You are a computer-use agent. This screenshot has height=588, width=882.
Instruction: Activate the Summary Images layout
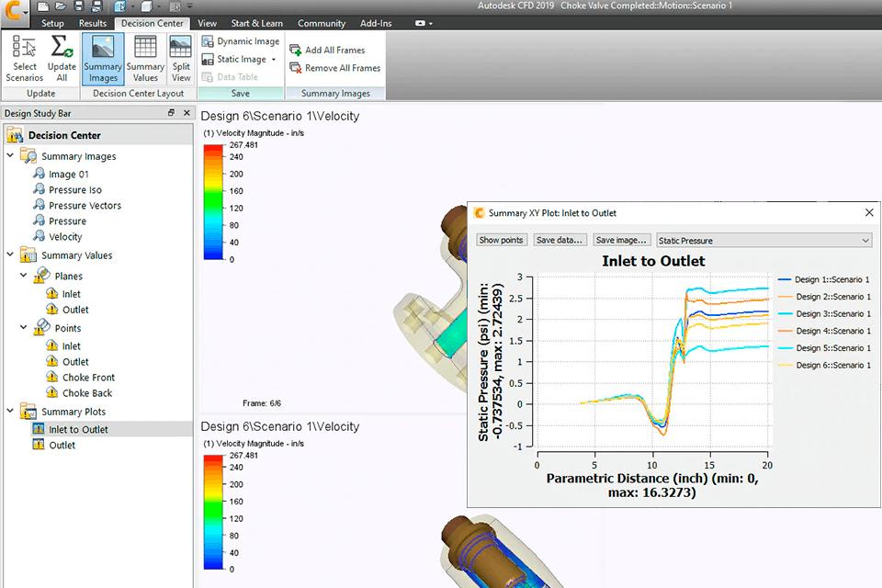click(x=103, y=59)
